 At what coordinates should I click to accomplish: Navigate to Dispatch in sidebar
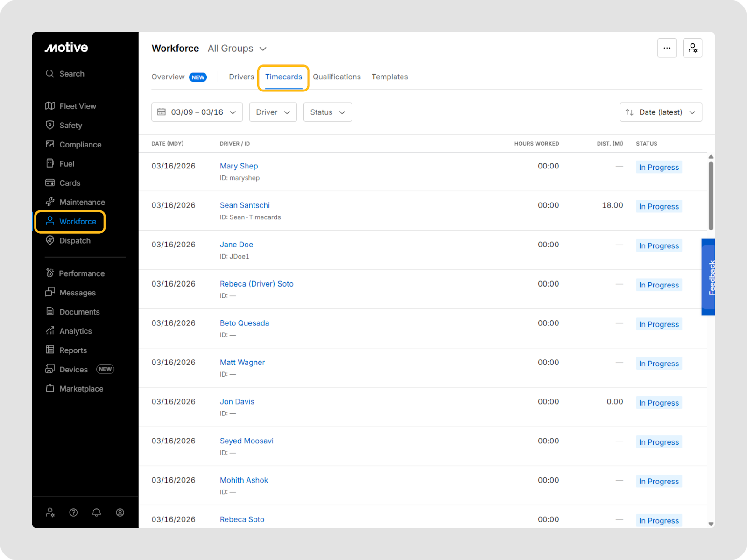click(75, 241)
